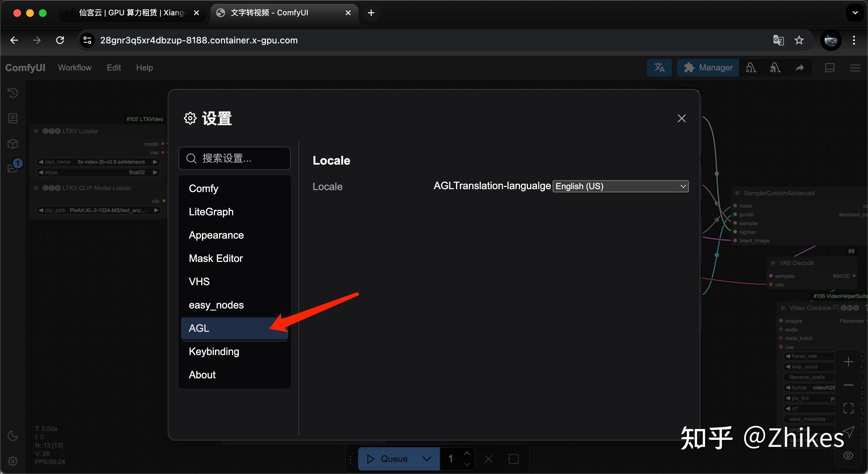Select the Comfy settings category
868x474 pixels.
234,189
